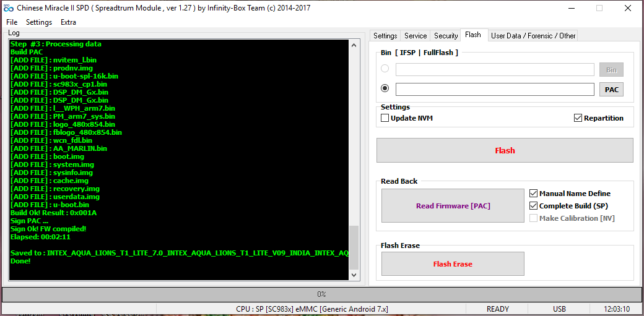The image size is (644, 316).
Task: Maximize the Chinese Miracle II window
Action: pos(599,8)
